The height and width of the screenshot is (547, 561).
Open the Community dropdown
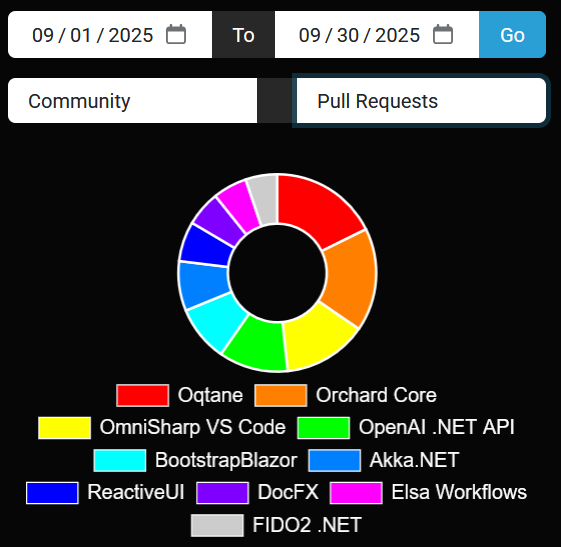coord(132,101)
